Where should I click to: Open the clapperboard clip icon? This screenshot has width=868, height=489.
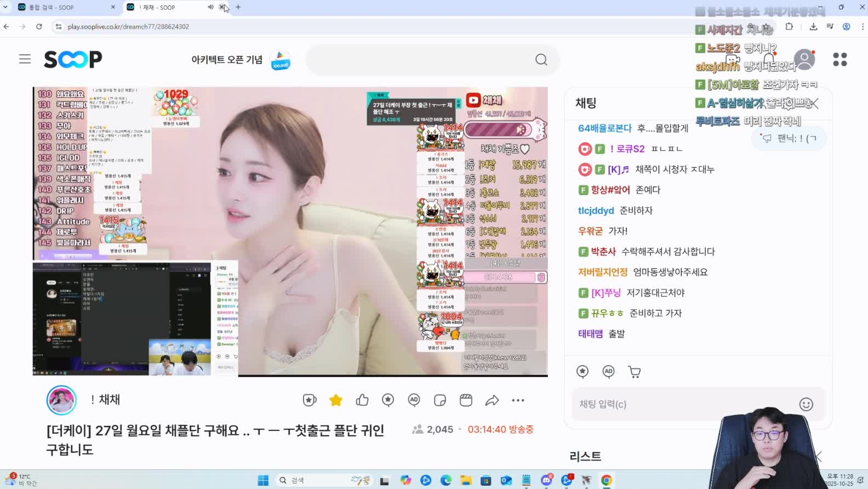point(466,401)
